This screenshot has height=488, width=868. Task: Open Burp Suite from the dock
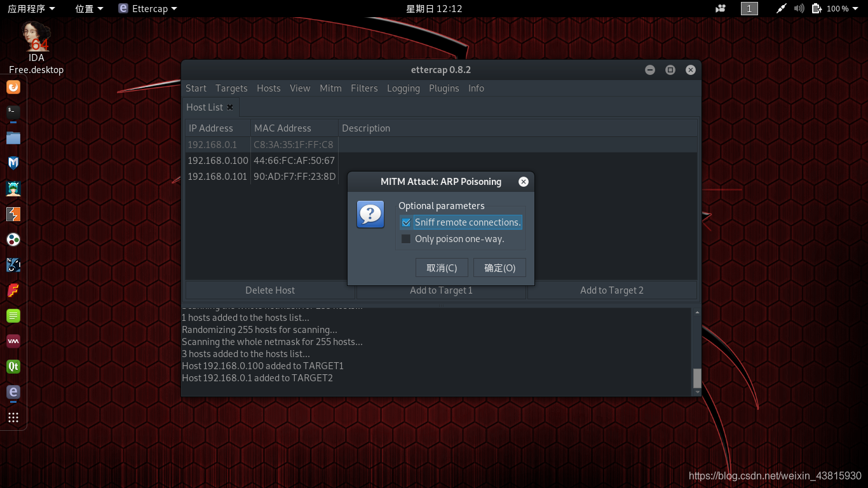(x=13, y=214)
